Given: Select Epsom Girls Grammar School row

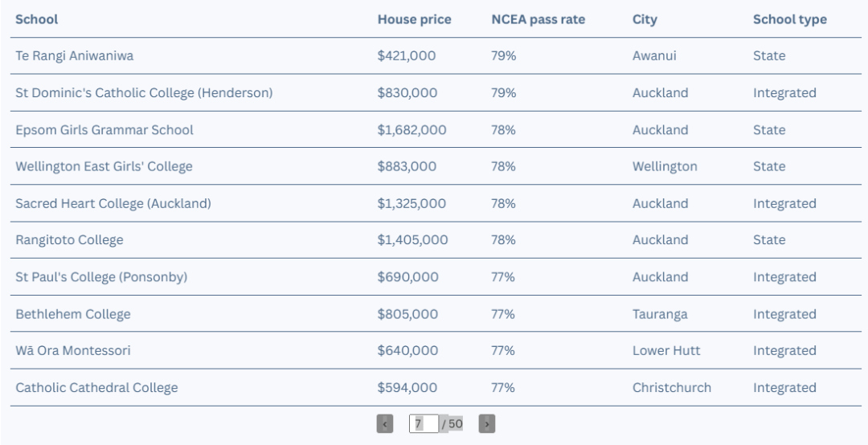Looking at the screenshot, I should click(436, 129).
